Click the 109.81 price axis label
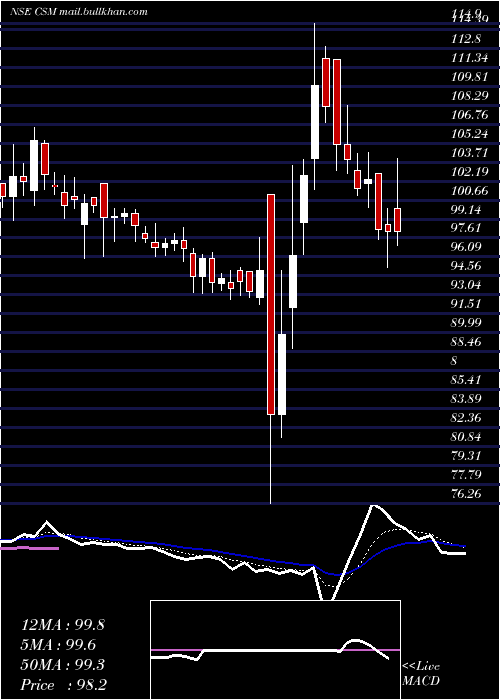This screenshot has width=500, height=700. pyautogui.click(x=469, y=77)
